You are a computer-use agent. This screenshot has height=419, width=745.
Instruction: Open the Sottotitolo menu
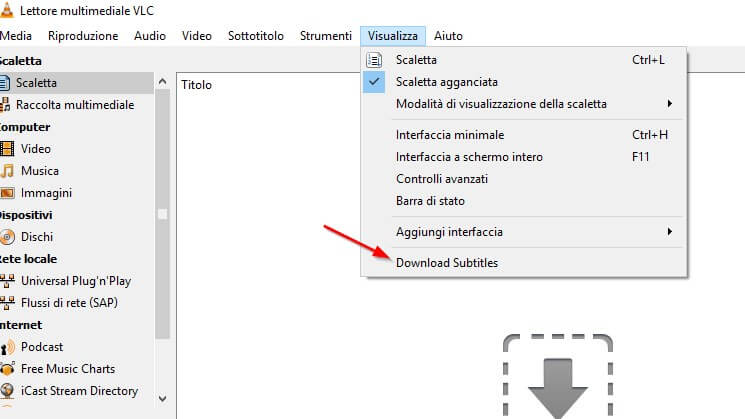[256, 36]
